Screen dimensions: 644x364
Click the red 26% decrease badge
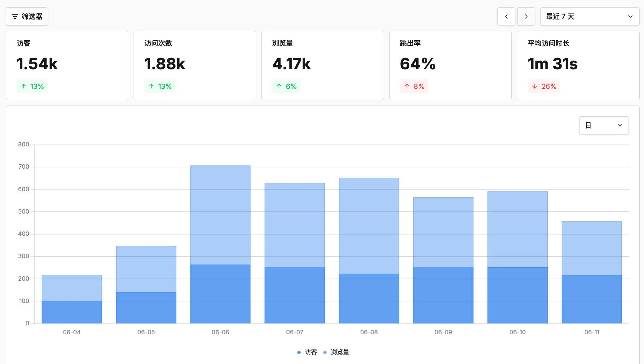point(544,86)
